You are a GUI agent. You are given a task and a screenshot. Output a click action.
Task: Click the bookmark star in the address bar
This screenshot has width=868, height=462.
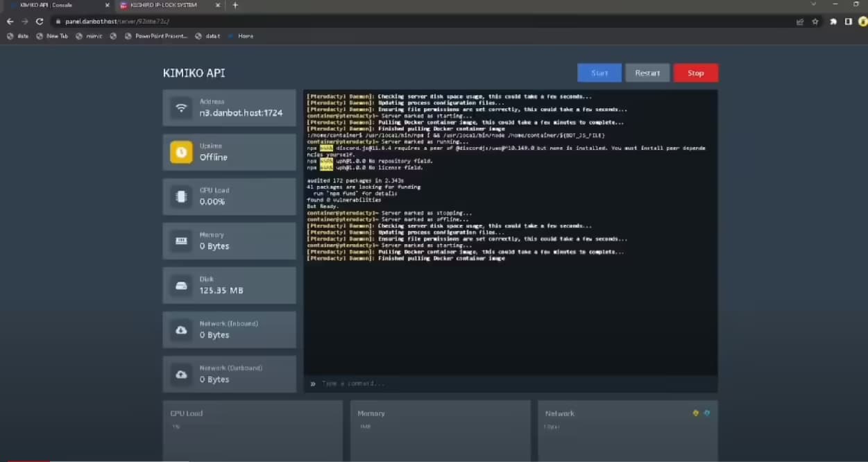click(814, 22)
